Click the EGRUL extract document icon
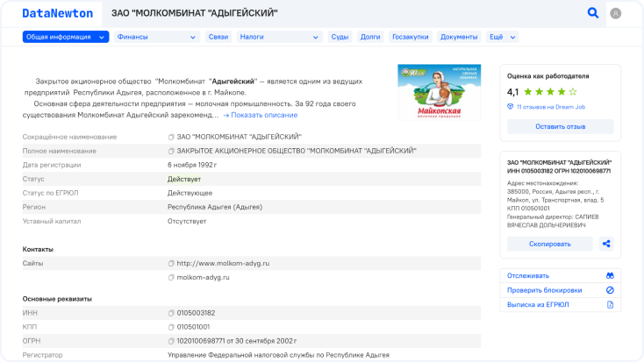The width and height of the screenshot is (644, 362). [610, 304]
